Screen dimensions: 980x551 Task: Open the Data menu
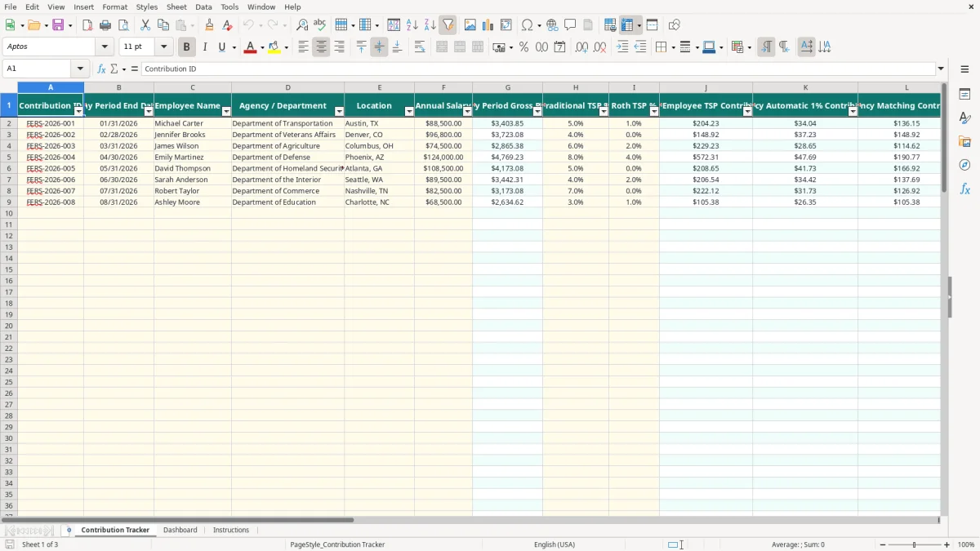click(x=203, y=7)
